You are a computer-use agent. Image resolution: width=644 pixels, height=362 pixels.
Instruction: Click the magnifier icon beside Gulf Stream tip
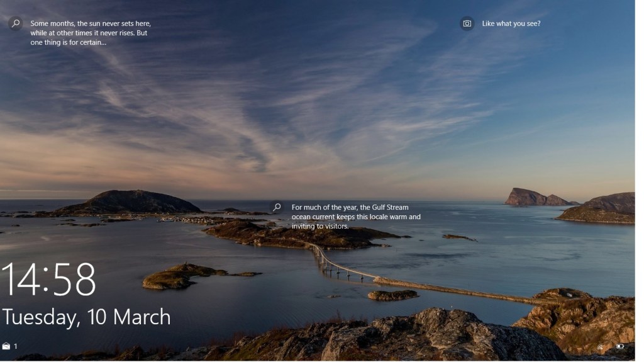click(277, 207)
